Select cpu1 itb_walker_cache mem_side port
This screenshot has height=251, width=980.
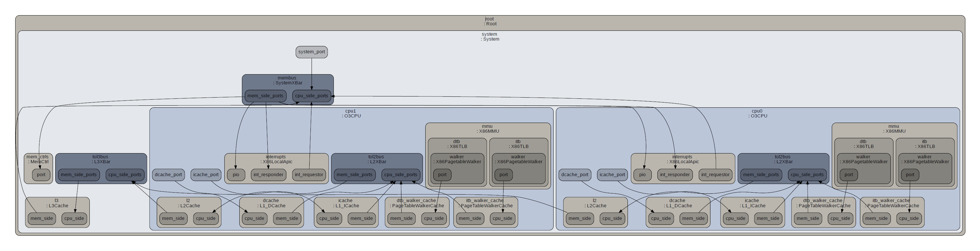point(470,219)
